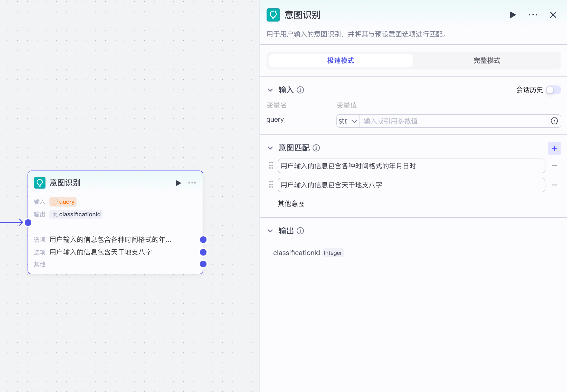Select the 极速模式 tab
Image resolution: width=567 pixels, height=392 pixels.
point(340,61)
